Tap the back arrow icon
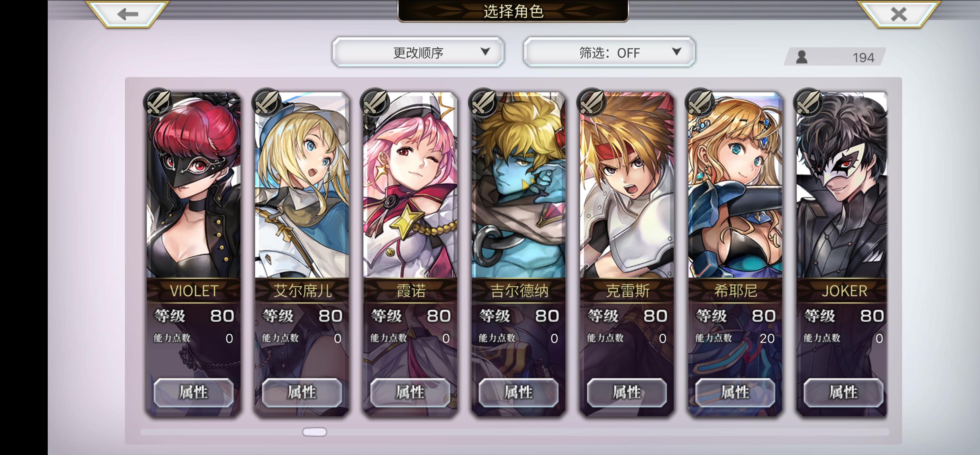980x455 pixels. click(x=127, y=14)
